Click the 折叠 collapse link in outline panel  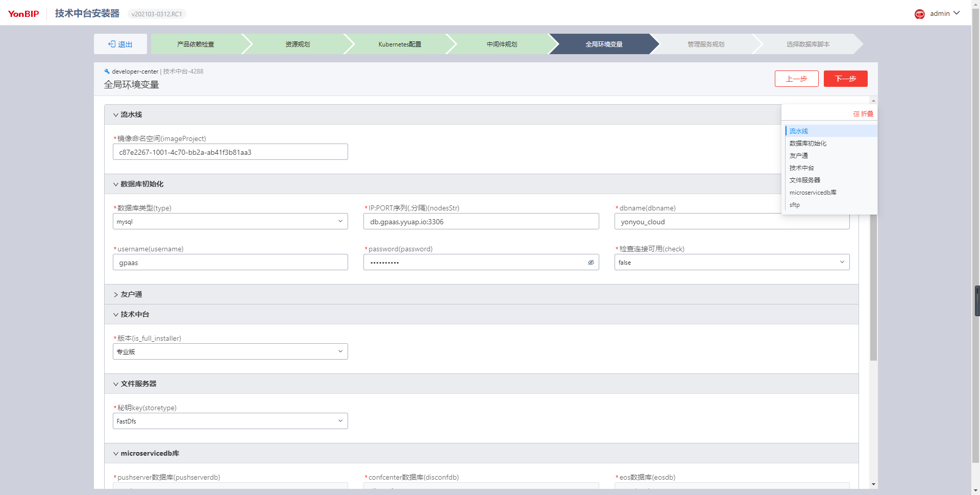coord(863,114)
